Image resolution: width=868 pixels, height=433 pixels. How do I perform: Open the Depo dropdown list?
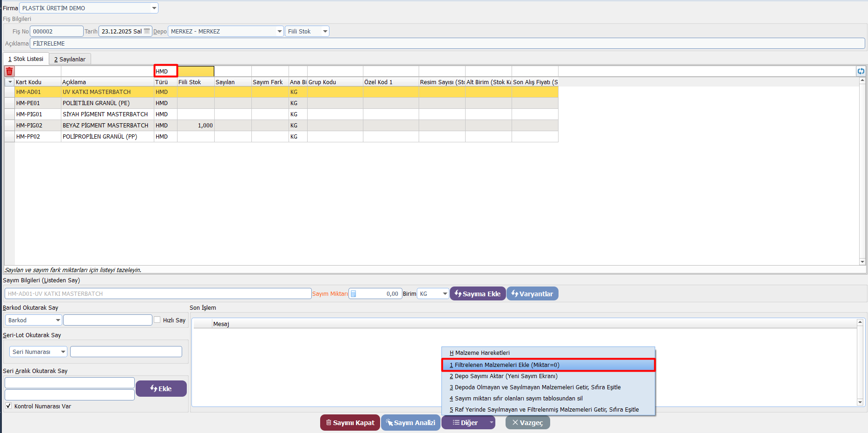[279, 31]
